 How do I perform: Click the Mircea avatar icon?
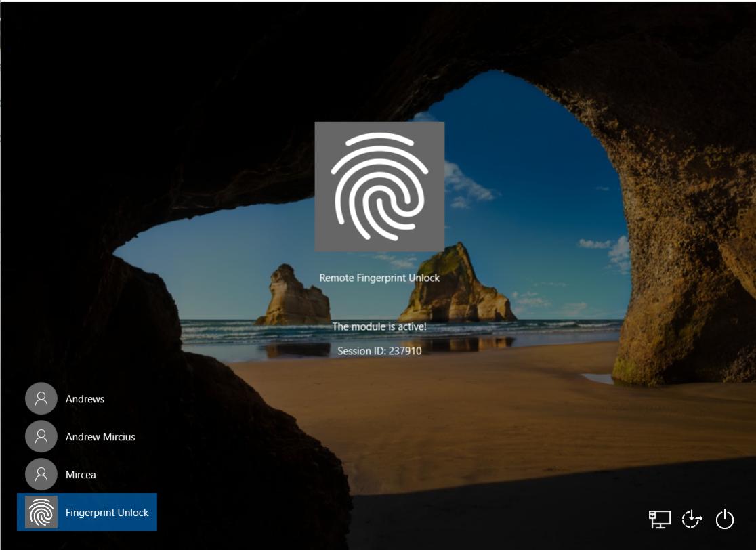pyautogui.click(x=41, y=474)
